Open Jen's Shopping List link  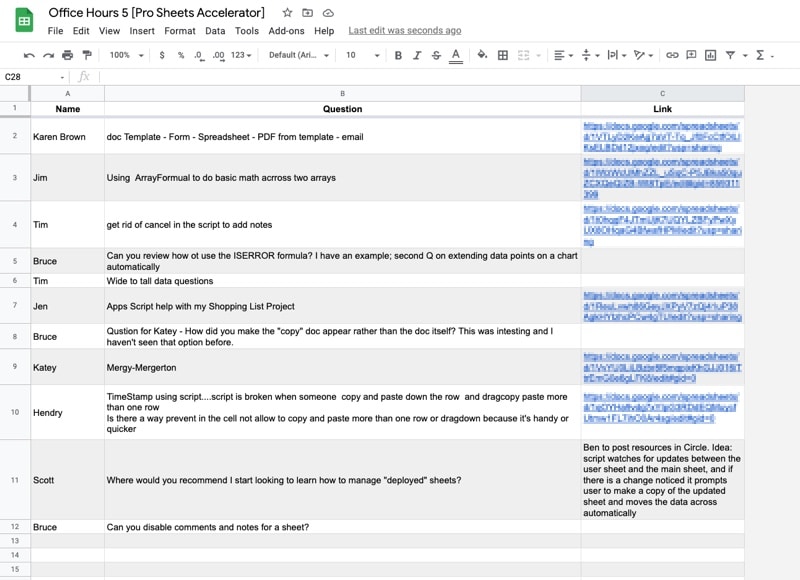point(662,306)
